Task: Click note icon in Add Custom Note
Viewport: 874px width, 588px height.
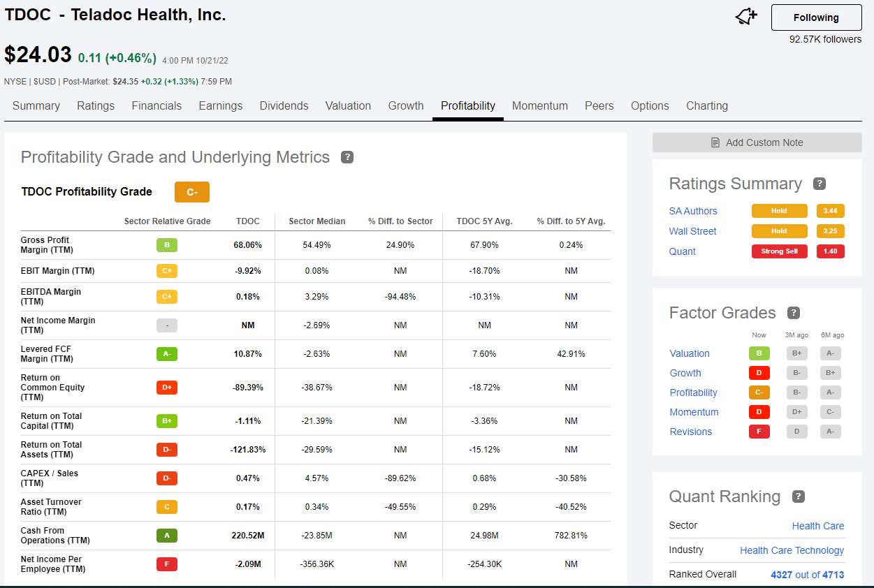Action: click(715, 142)
